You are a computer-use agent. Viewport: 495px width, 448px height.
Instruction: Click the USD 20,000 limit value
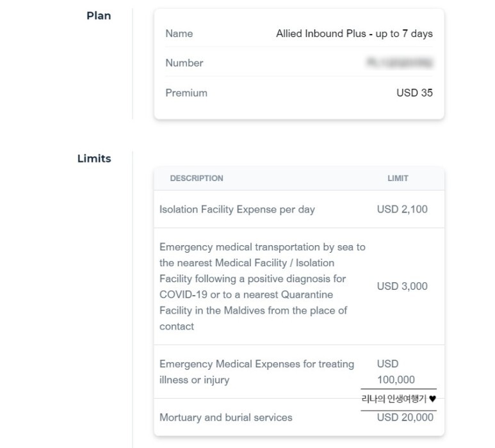coord(405,417)
